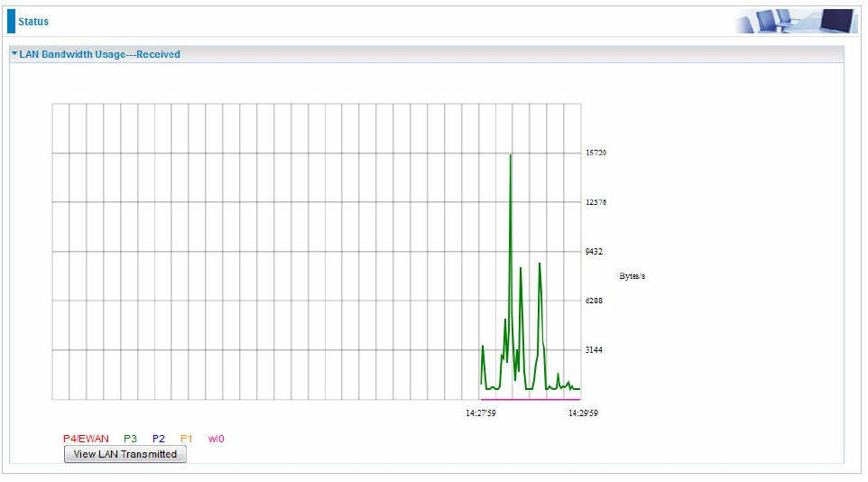
Task: Select the wl0 legend label
Action: pos(216,439)
